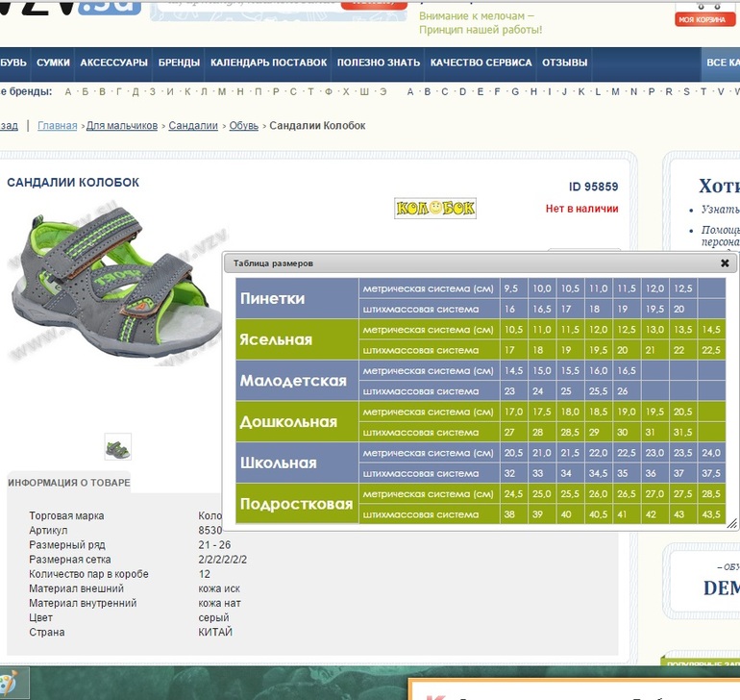Click the Главная breadcrumb link
The image size is (740, 700).
pos(58,126)
